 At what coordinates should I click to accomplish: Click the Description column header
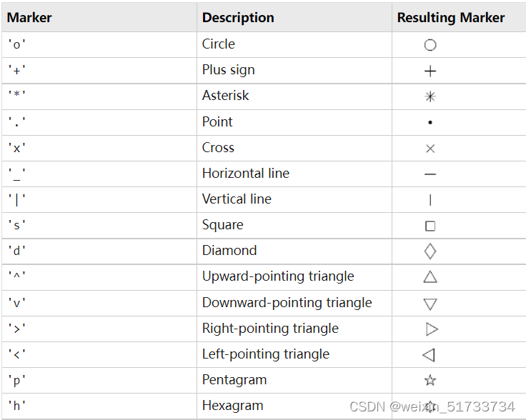click(238, 17)
